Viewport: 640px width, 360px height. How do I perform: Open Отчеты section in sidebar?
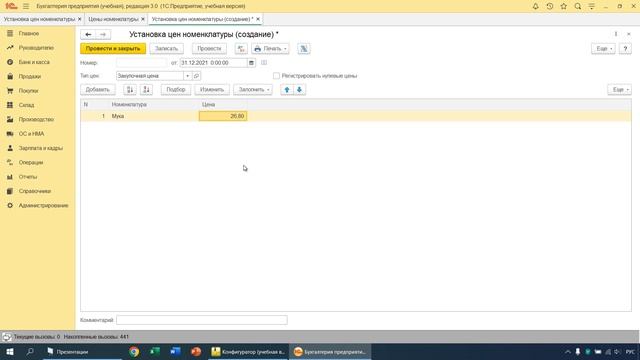tap(28, 176)
